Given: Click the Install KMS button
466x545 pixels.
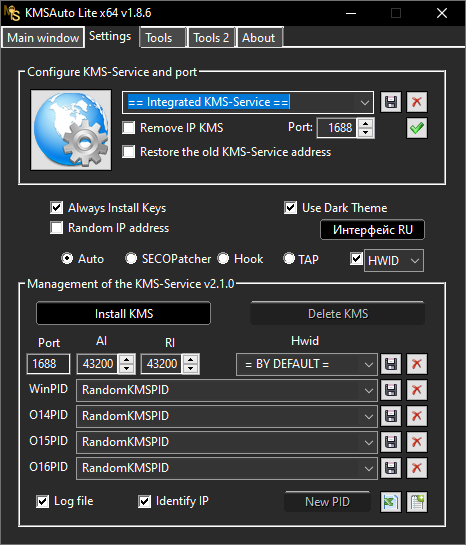Looking at the screenshot, I should [123, 314].
